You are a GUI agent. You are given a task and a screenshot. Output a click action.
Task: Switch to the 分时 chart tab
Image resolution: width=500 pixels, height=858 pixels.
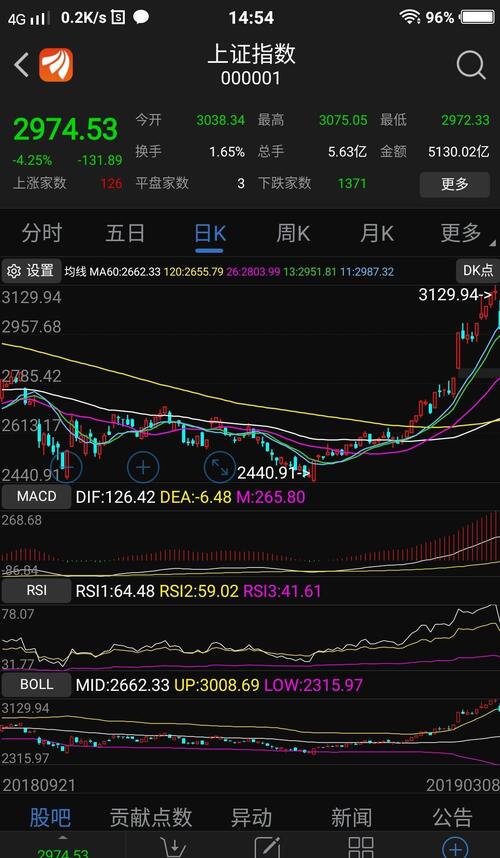click(42, 234)
